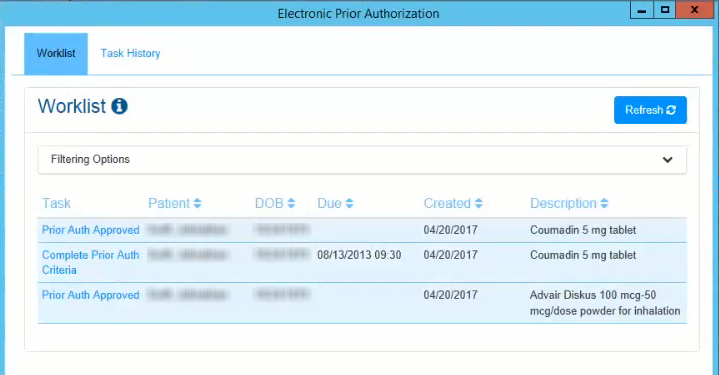Click the Refresh button
719x375 pixels.
(x=650, y=110)
